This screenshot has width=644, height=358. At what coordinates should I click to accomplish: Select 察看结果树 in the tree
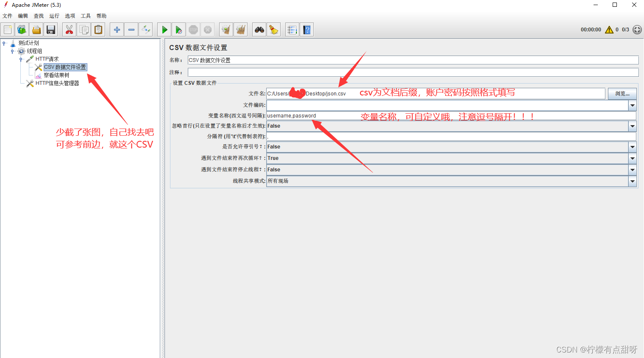(56, 75)
